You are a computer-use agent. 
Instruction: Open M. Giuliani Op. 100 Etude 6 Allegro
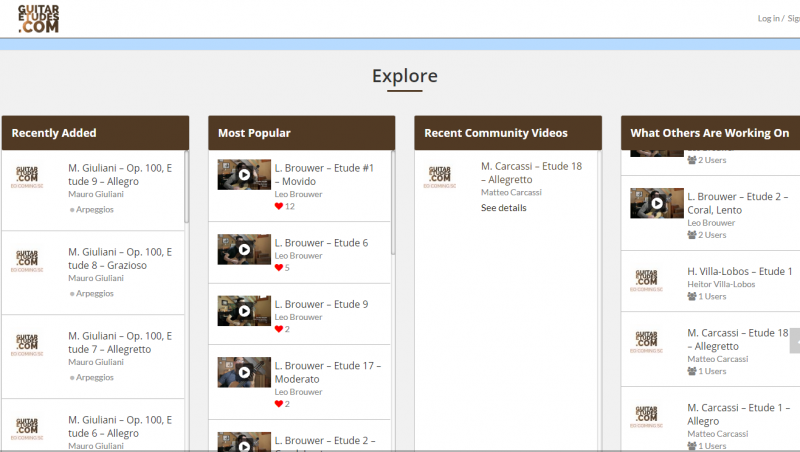click(120, 426)
